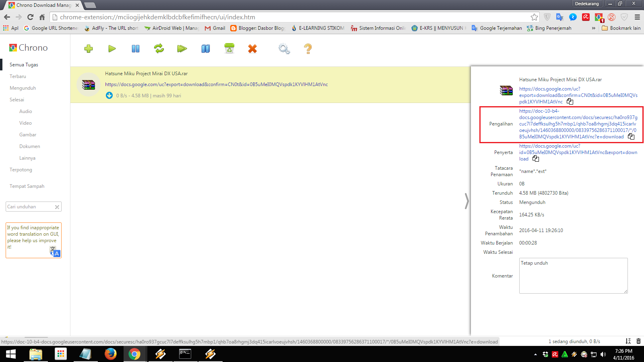Collapse the details panel with the chevron

466,201
